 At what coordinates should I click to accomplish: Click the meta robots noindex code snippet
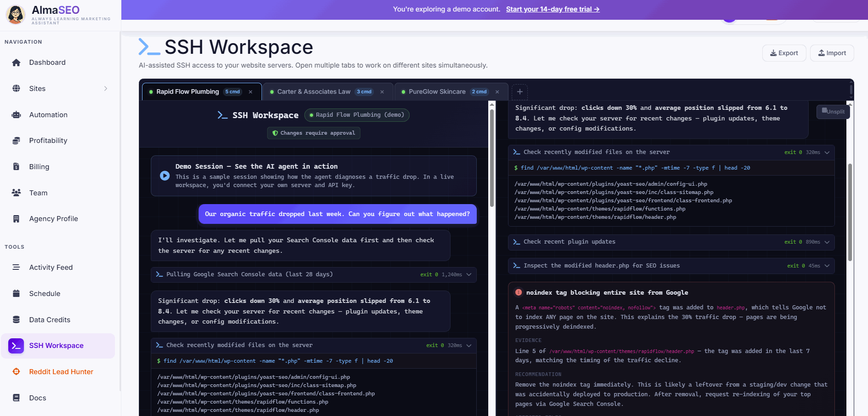click(x=589, y=308)
